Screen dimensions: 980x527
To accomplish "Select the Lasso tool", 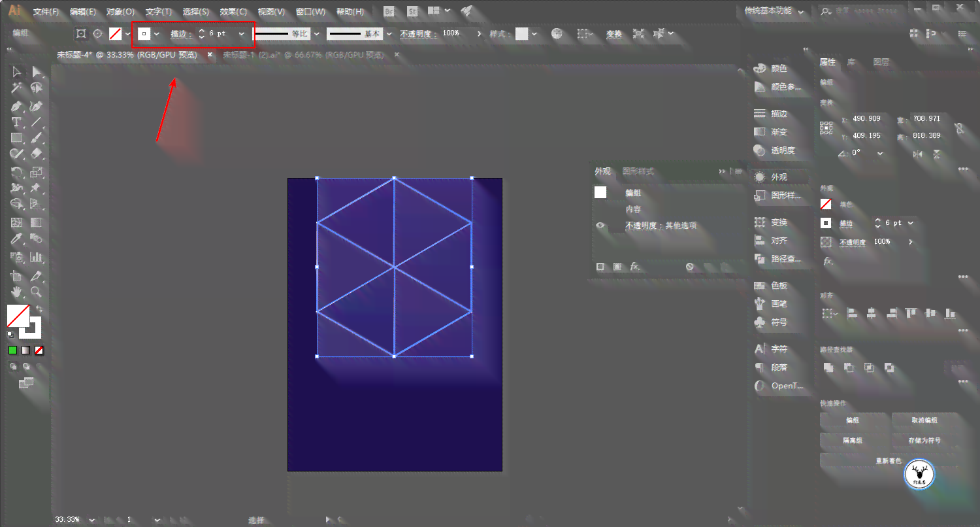I will (37, 88).
